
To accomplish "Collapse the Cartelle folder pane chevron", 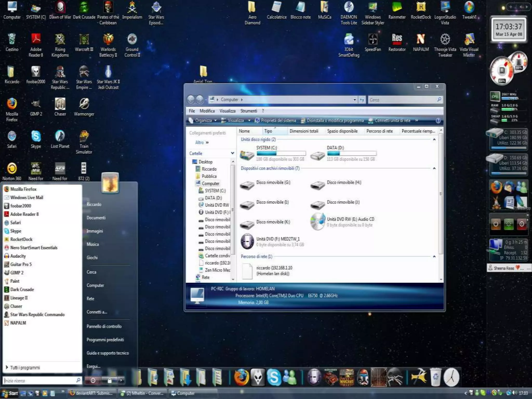I will [232, 153].
